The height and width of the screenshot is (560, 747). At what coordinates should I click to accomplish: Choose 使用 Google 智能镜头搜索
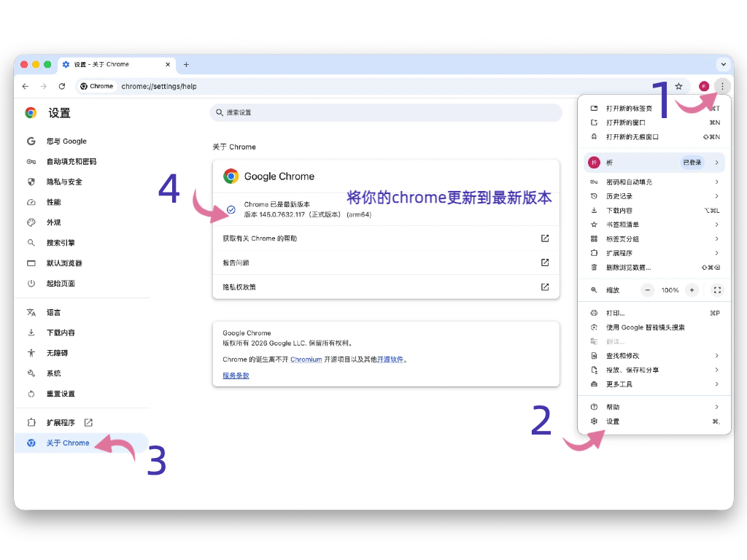[x=654, y=327]
